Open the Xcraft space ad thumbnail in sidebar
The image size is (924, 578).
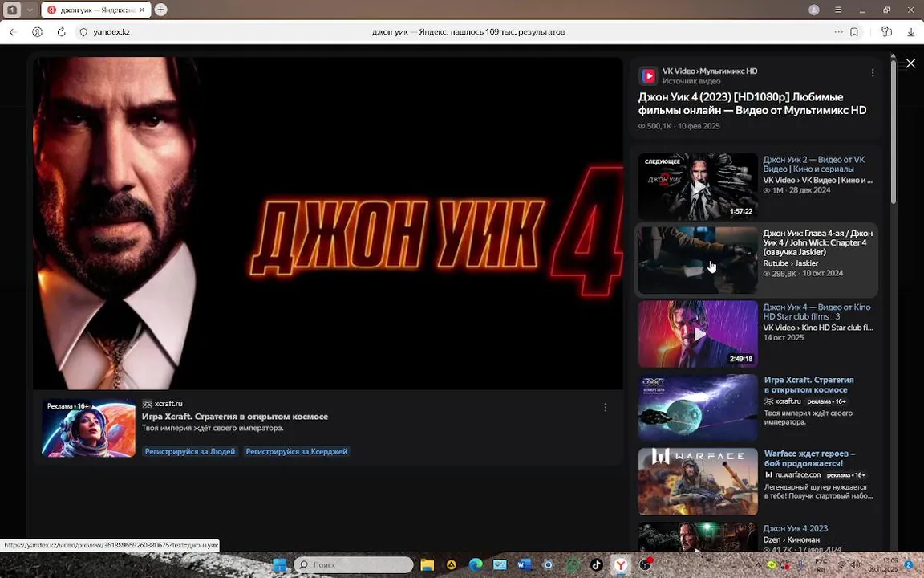(x=698, y=408)
